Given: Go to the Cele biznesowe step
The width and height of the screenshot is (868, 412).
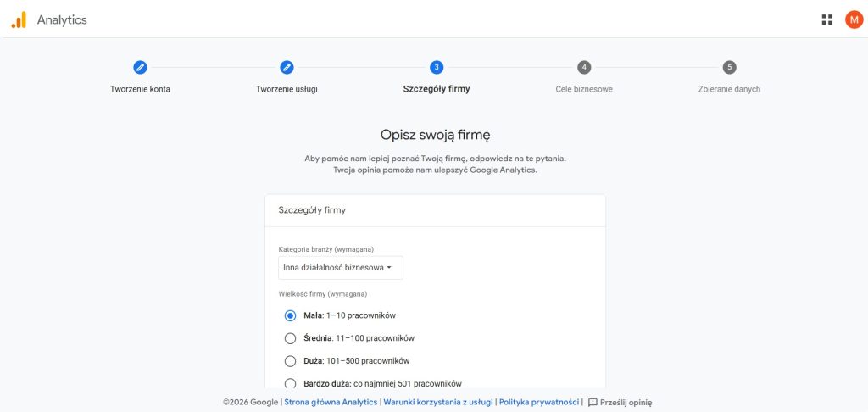Looking at the screenshot, I should coord(584,89).
